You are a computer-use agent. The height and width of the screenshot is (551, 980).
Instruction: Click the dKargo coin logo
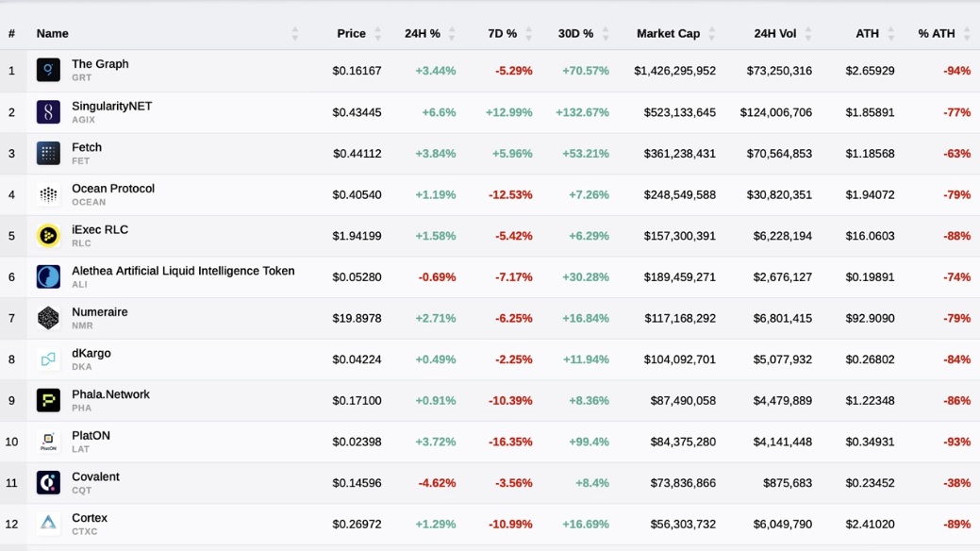tap(48, 359)
